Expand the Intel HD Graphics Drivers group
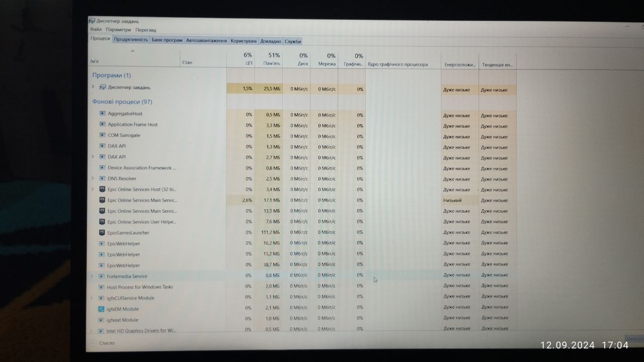 pos(92,331)
